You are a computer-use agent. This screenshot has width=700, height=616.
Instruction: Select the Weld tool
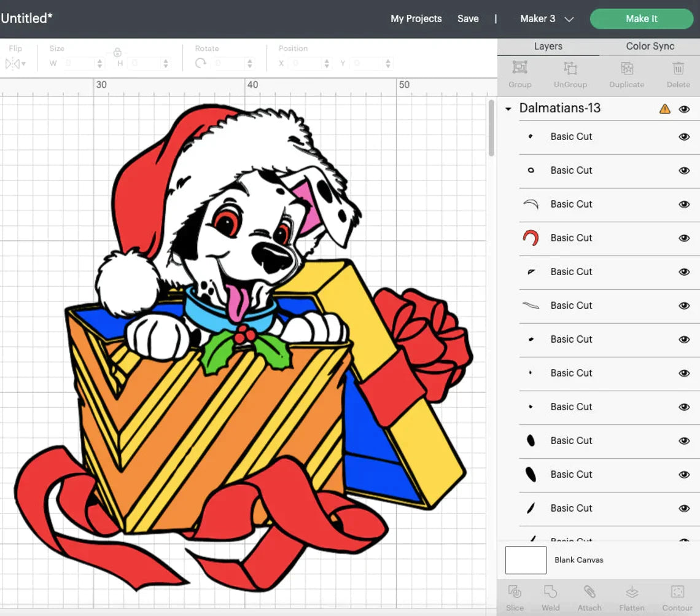550,592
